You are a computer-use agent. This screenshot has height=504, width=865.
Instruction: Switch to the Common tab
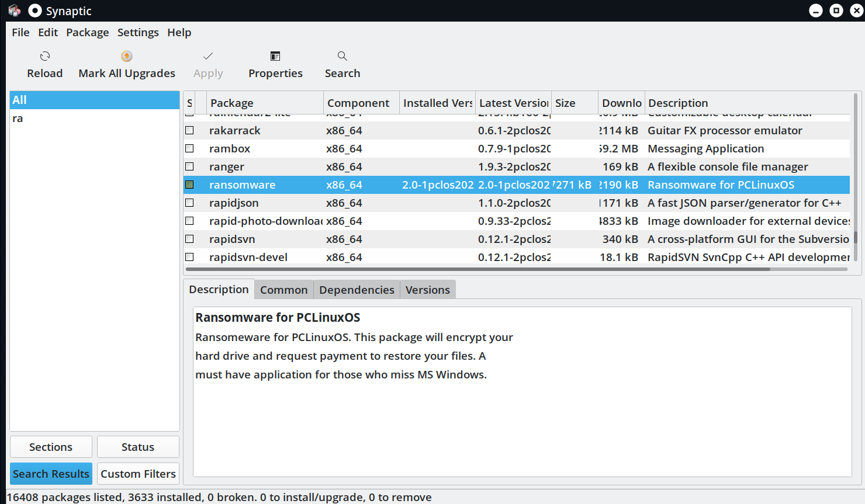pyautogui.click(x=284, y=290)
